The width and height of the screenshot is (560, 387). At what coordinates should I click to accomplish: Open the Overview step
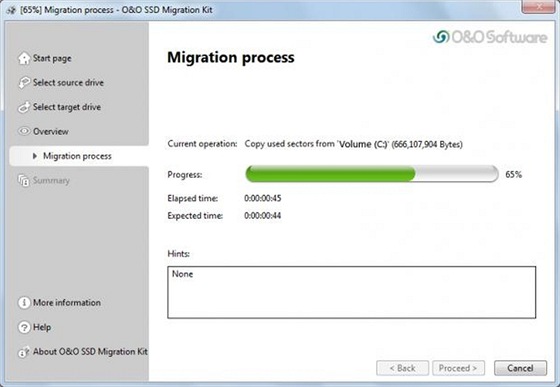click(x=51, y=131)
